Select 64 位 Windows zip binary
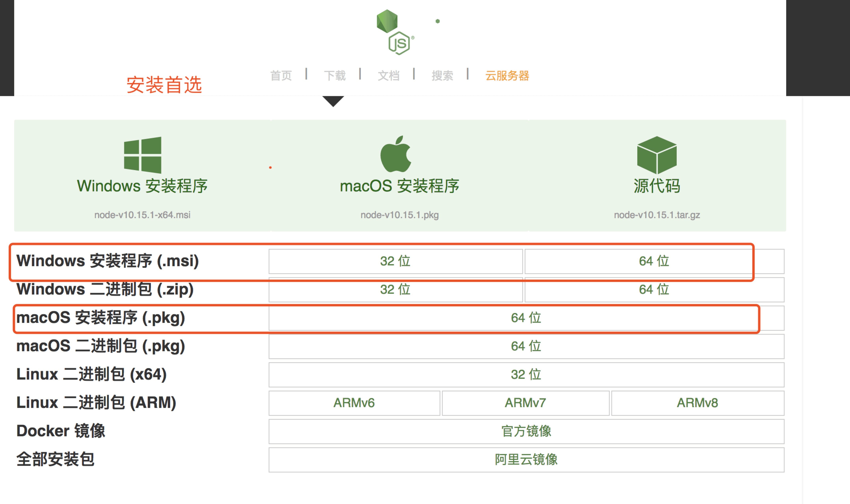 pos(654,290)
